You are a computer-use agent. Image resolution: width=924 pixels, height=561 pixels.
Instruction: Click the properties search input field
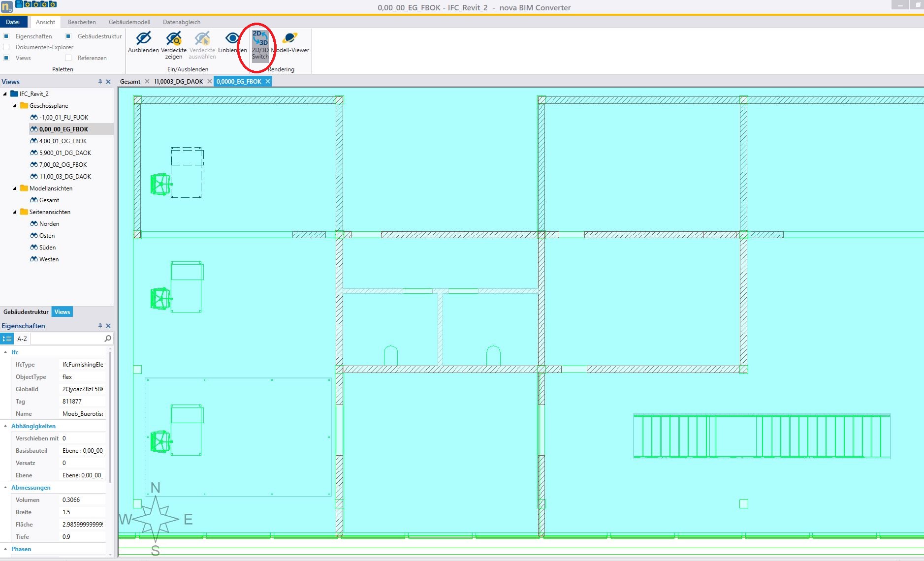(66, 339)
